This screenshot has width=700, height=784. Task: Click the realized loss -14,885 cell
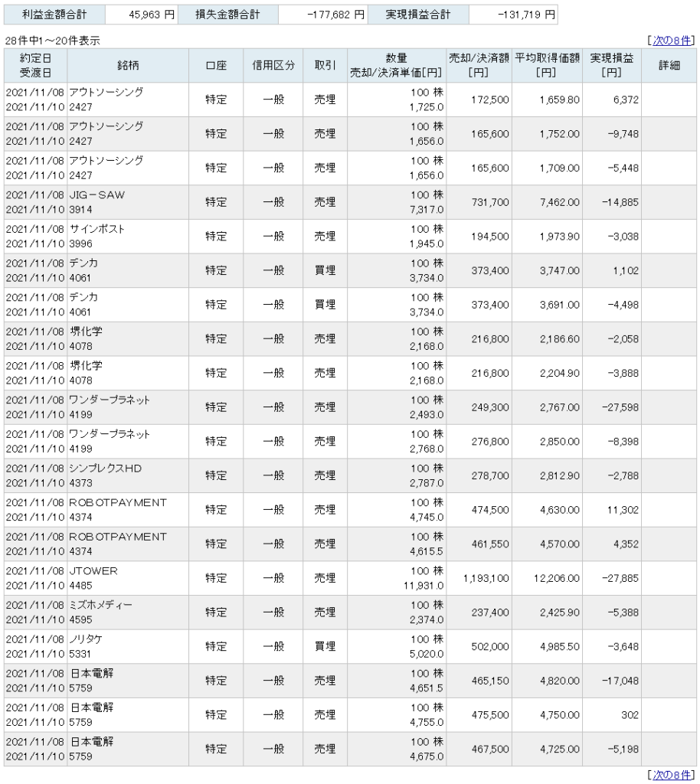coord(611,202)
